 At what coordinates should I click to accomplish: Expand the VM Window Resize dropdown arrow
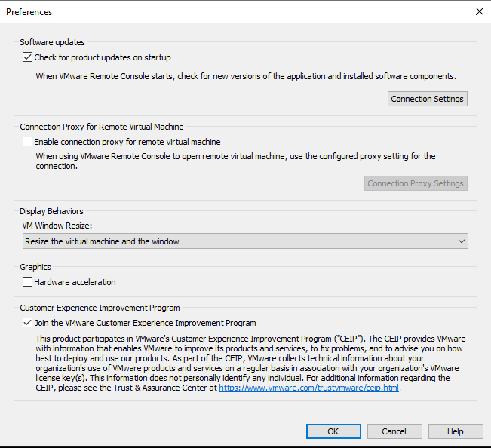pyautogui.click(x=462, y=241)
